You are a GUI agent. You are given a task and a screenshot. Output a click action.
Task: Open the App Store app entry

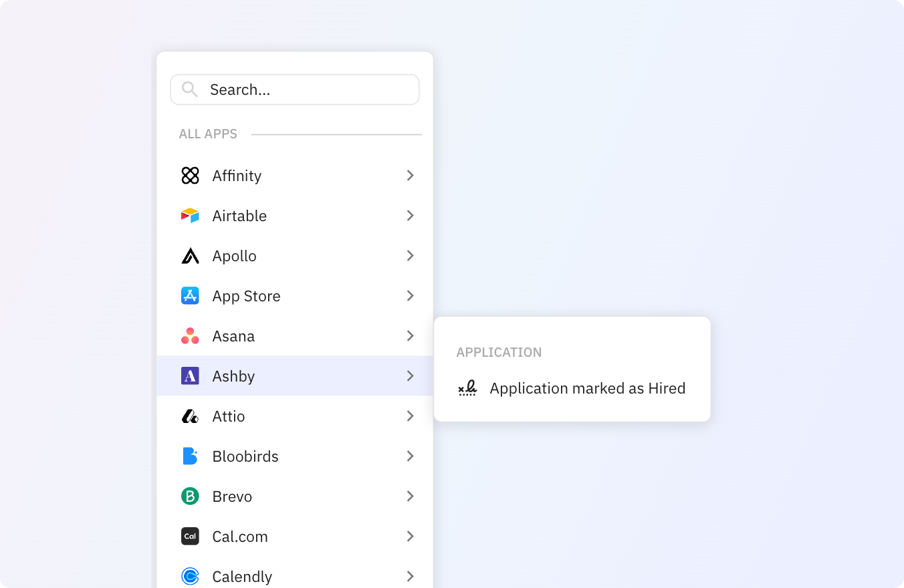295,296
